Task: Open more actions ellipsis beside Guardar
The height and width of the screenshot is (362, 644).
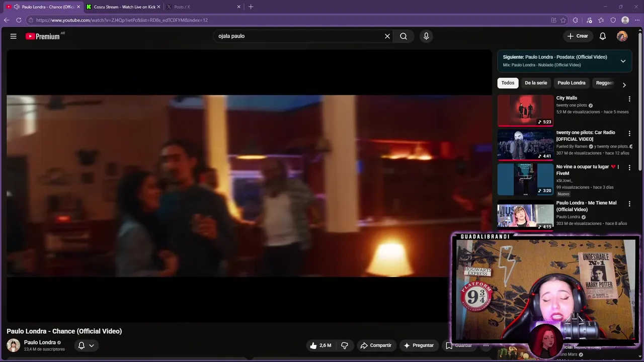Action: 486,345
